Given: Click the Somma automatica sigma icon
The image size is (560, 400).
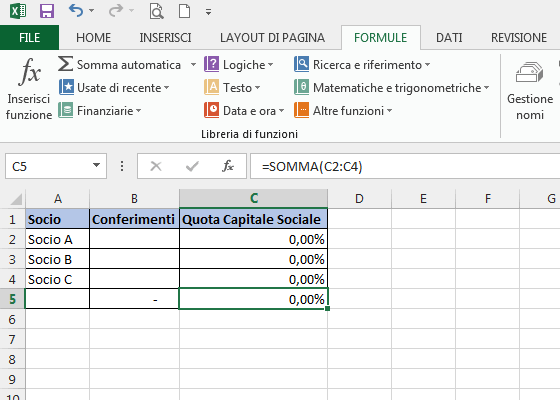Looking at the screenshot, I should tap(65, 64).
